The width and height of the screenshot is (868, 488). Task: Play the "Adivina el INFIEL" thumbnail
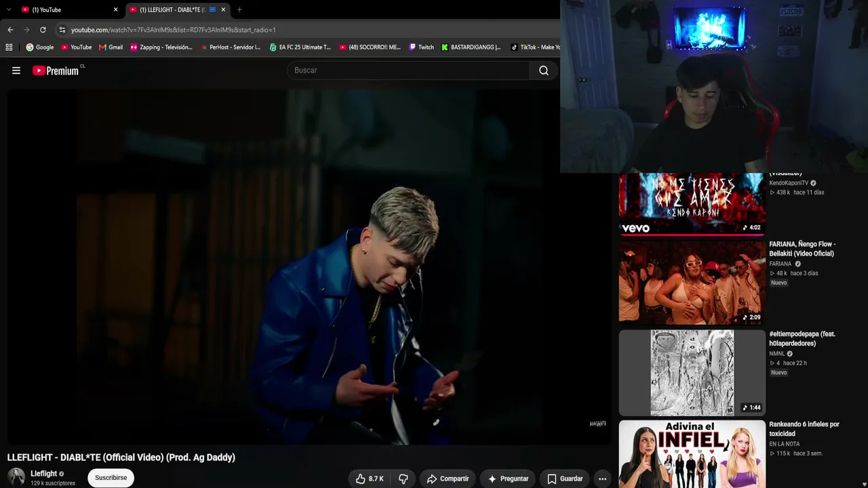(x=692, y=454)
